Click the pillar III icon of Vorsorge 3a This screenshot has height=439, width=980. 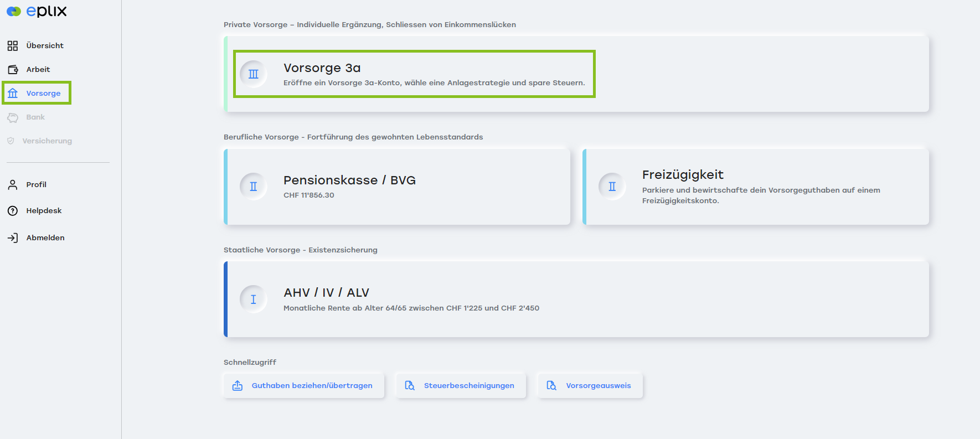tap(254, 74)
